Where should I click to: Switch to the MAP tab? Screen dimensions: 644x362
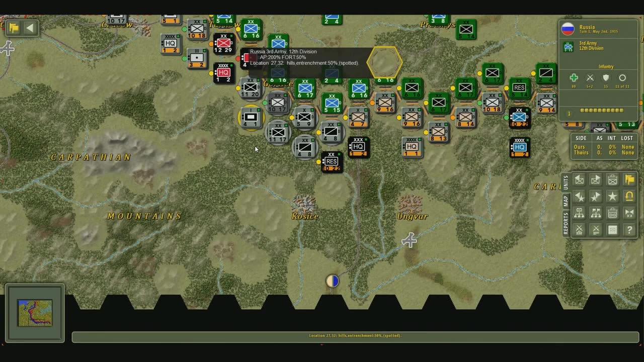click(x=566, y=201)
